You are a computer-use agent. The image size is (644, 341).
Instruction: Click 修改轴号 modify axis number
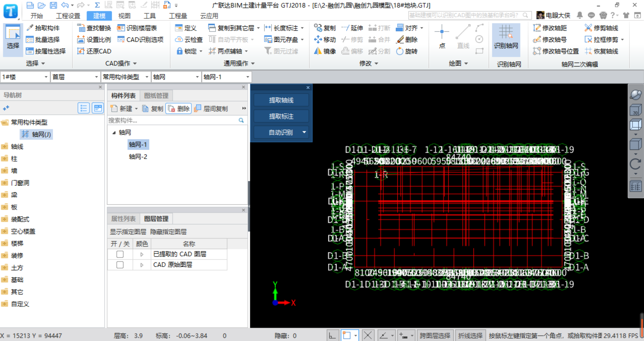(x=550, y=40)
